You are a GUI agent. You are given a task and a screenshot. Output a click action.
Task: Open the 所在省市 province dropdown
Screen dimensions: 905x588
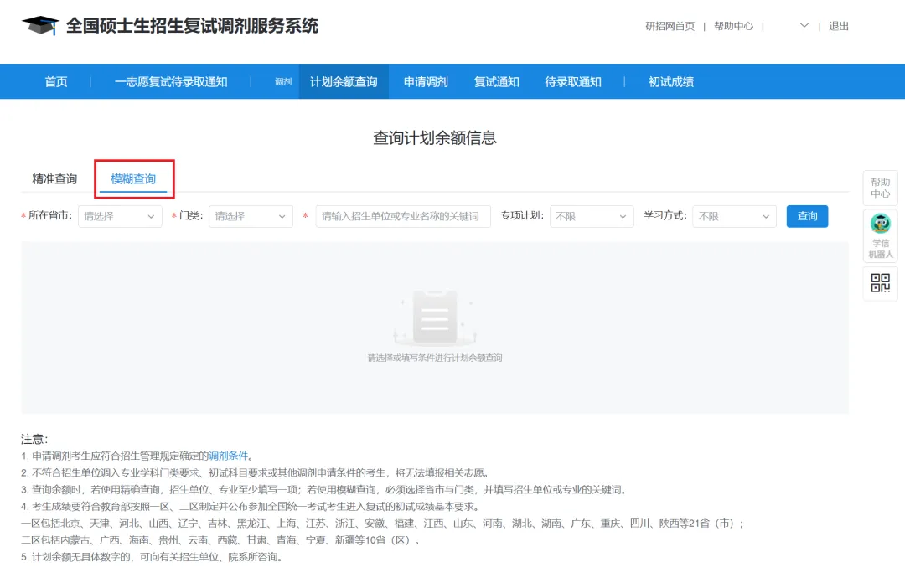click(119, 216)
